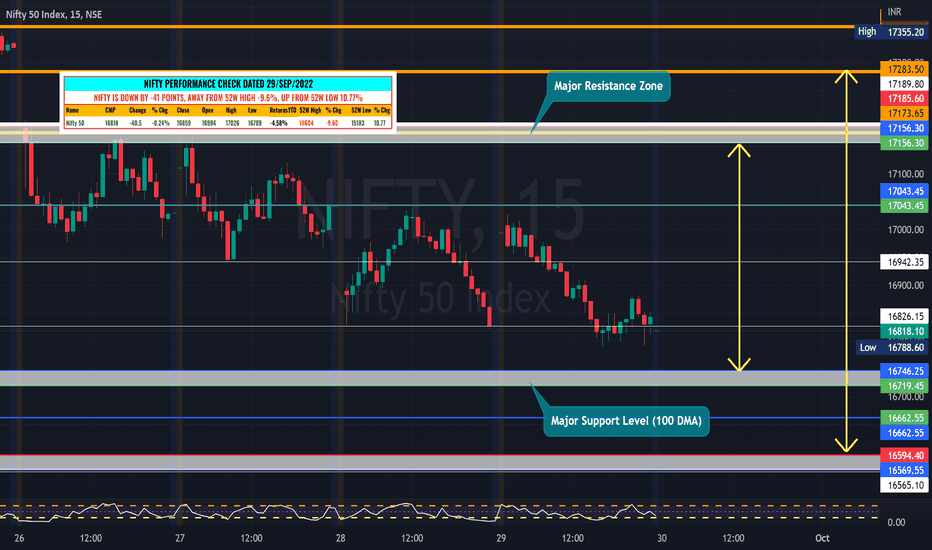Click the blue 16569.55 price label
932x550 pixels.
pyautogui.click(x=904, y=470)
